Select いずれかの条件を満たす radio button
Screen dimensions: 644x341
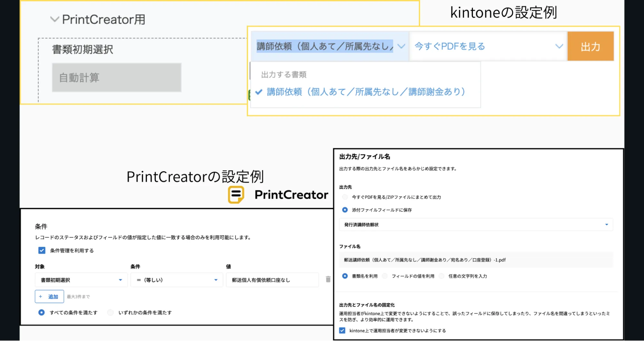111,313
